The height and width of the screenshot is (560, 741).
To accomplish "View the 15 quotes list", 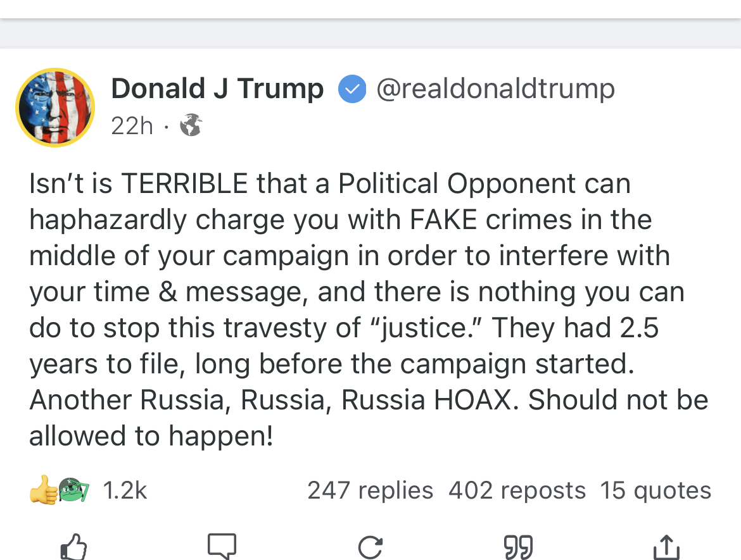I will tap(655, 490).
